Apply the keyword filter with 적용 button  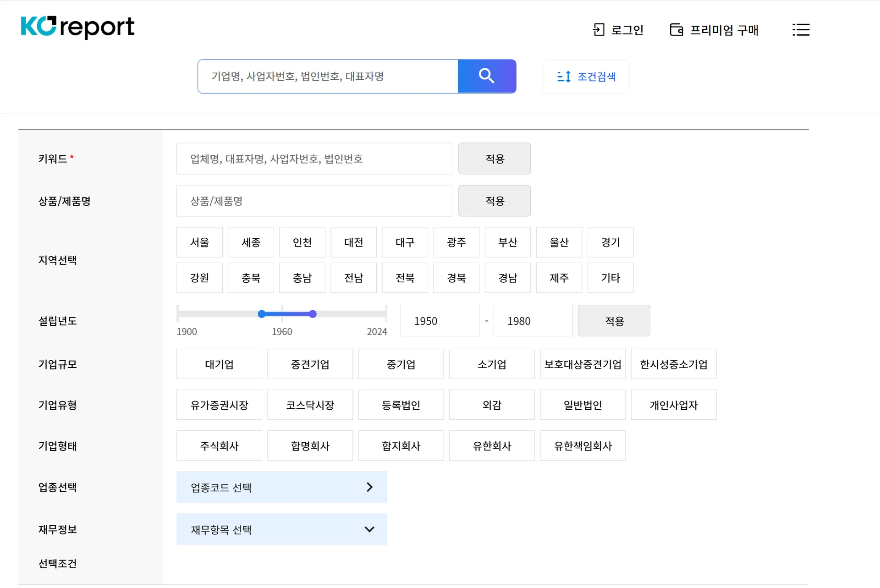click(494, 159)
